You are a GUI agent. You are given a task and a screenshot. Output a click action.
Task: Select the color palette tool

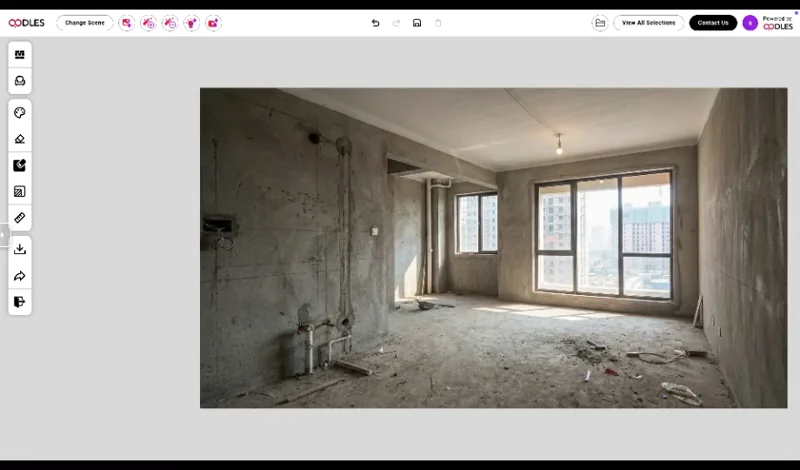pyautogui.click(x=20, y=113)
